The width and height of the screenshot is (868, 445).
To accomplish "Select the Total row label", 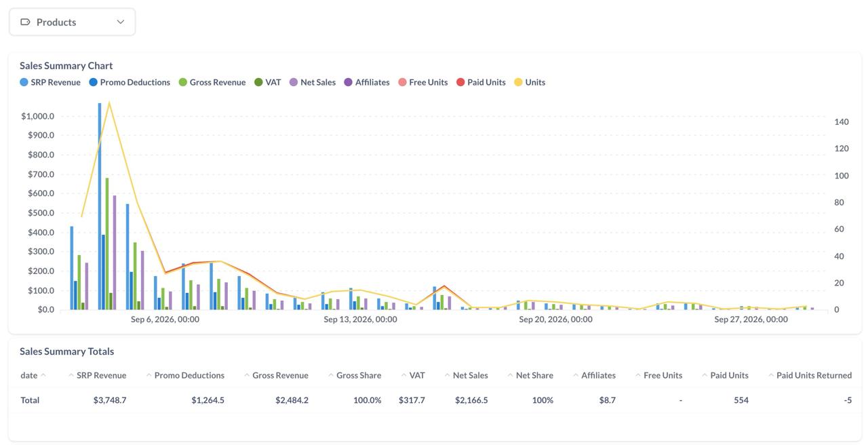I will click(x=30, y=400).
